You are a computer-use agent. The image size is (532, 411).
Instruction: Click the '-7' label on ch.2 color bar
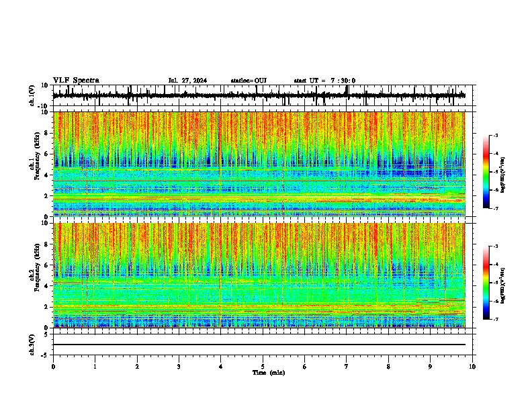pos(496,320)
